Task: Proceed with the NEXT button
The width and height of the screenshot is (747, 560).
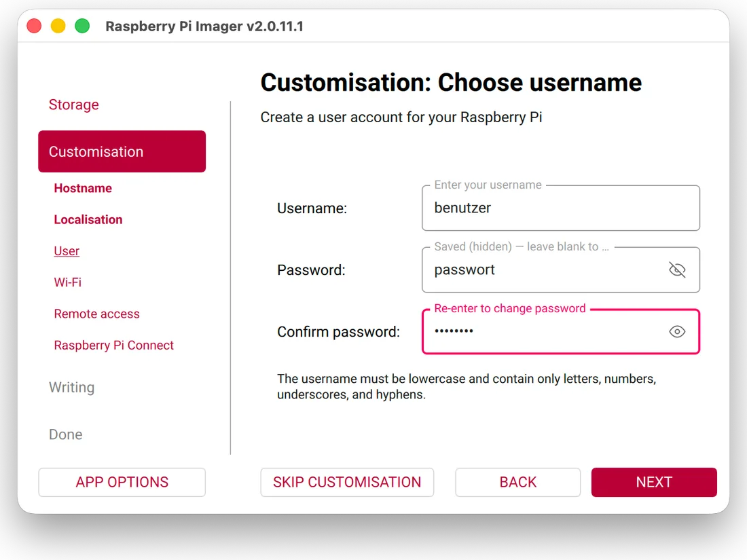Action: (654, 483)
